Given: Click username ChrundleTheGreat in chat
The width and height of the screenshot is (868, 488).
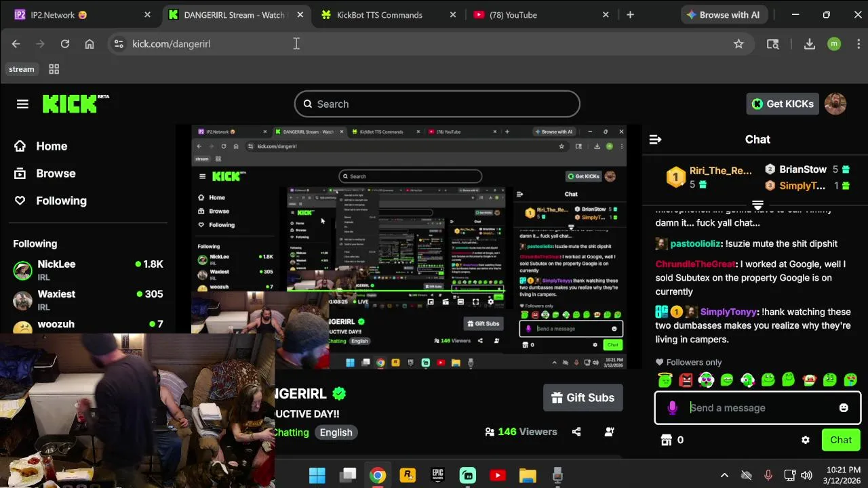Looking at the screenshot, I should pos(696,264).
